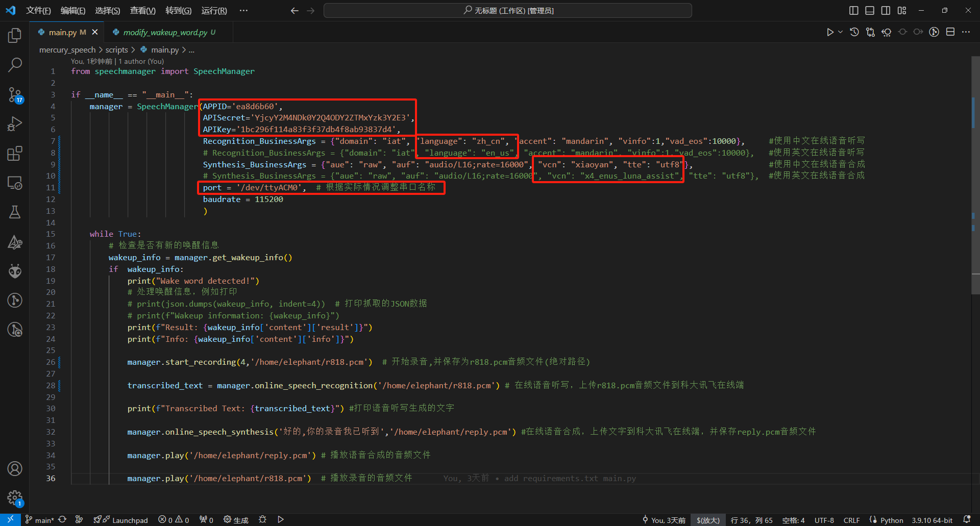Open the 转到(G) menu
The width and height of the screenshot is (980, 526).
tap(179, 10)
